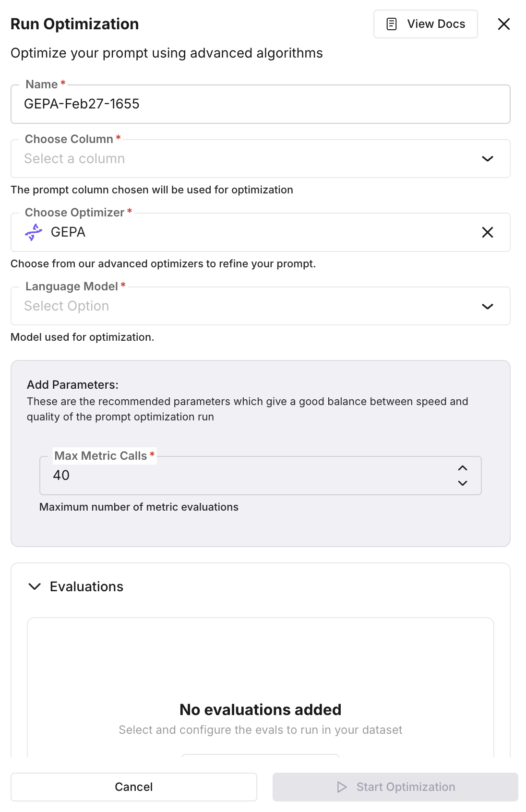Click the 'Select a column' placeholder

coord(74,159)
